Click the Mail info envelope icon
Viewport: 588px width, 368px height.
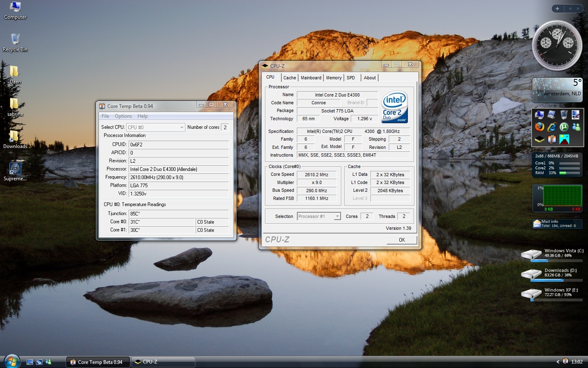(x=537, y=224)
